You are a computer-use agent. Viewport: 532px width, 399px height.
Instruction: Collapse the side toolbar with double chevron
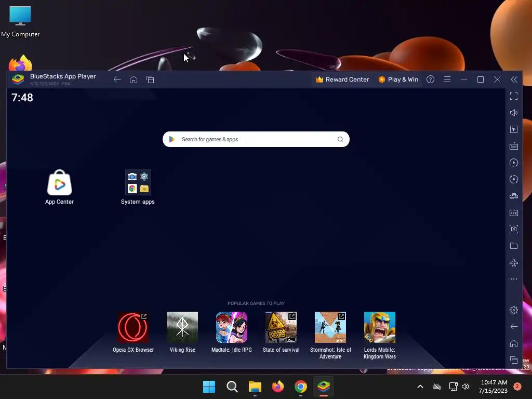[x=514, y=79]
